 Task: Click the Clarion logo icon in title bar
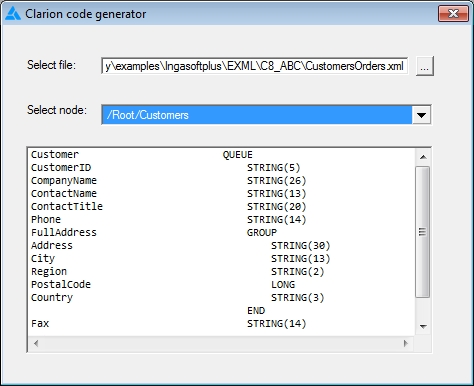pos(13,14)
